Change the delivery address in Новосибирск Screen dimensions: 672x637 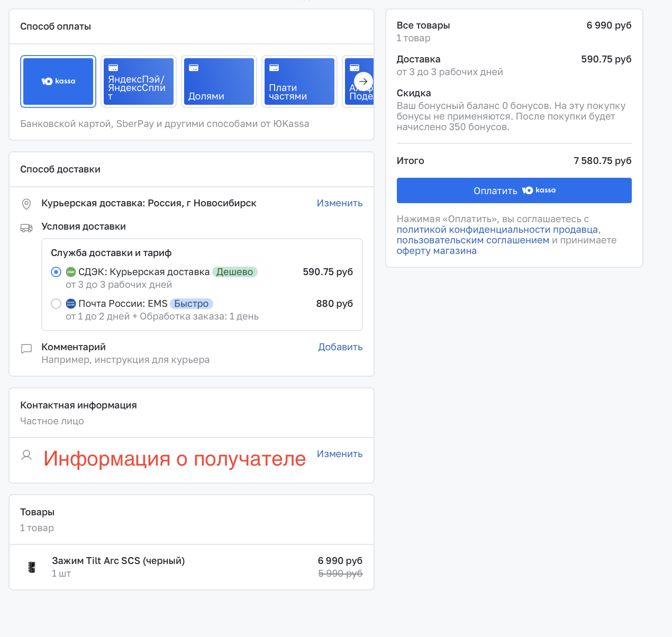[340, 203]
